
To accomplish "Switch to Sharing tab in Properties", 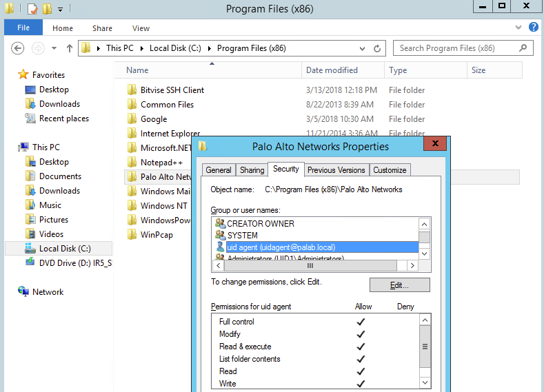I will tap(252, 170).
